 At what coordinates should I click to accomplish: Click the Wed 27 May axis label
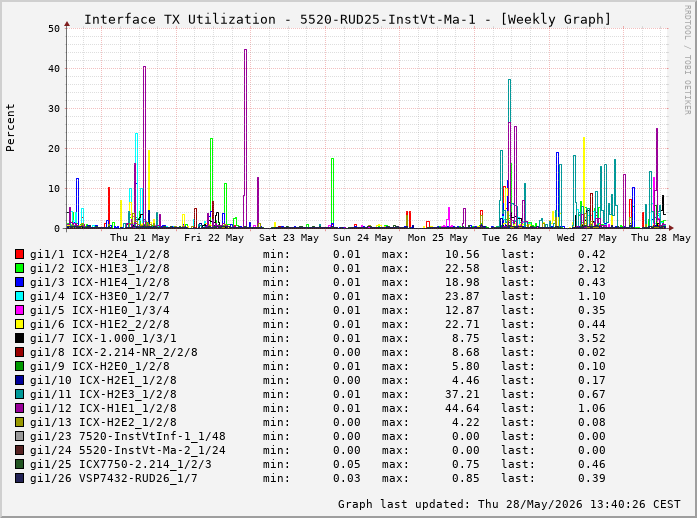[x=587, y=238]
